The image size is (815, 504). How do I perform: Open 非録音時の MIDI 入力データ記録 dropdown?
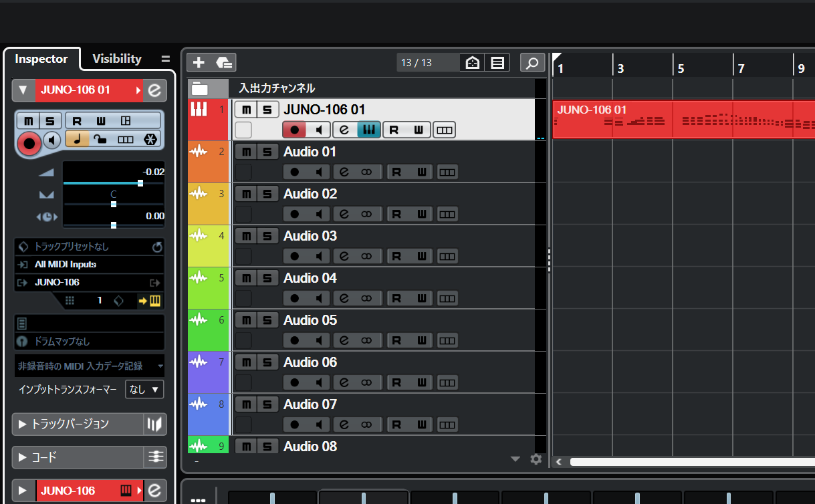tap(90, 366)
